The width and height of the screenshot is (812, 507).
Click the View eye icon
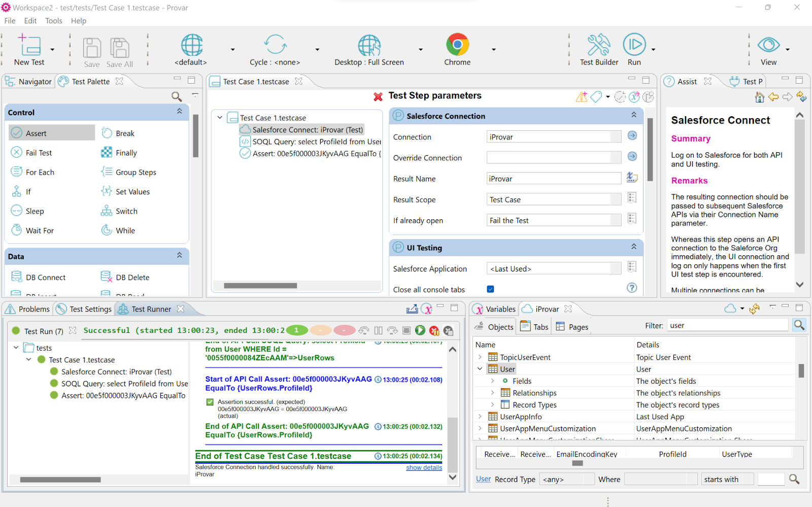768,45
